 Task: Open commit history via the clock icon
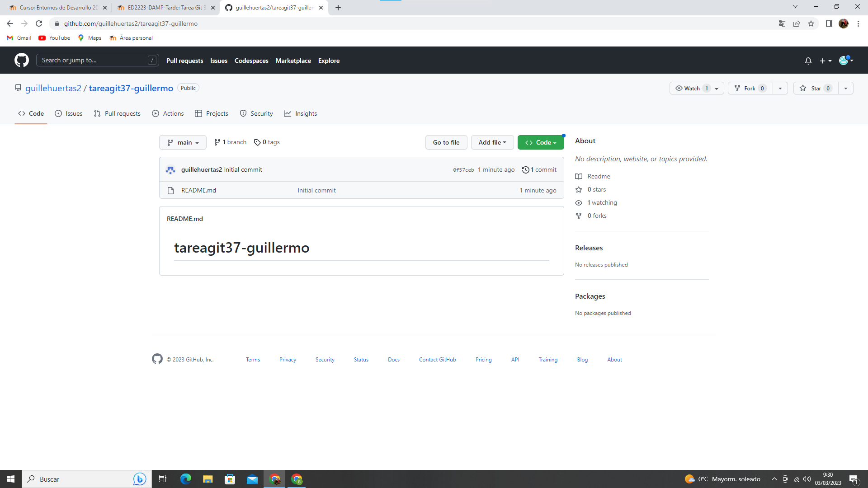coord(525,169)
